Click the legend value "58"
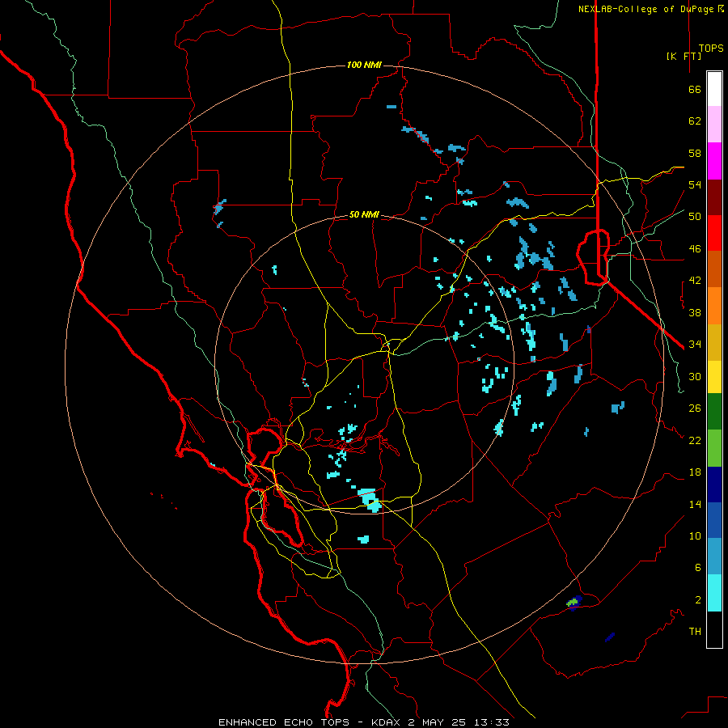 (x=695, y=153)
